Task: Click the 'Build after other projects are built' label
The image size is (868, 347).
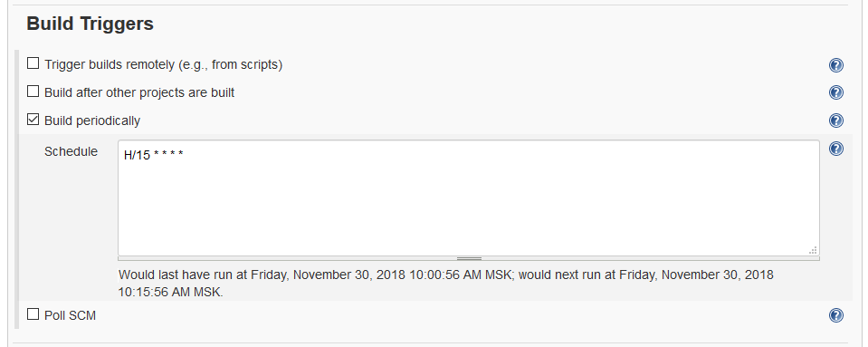Action: [139, 92]
